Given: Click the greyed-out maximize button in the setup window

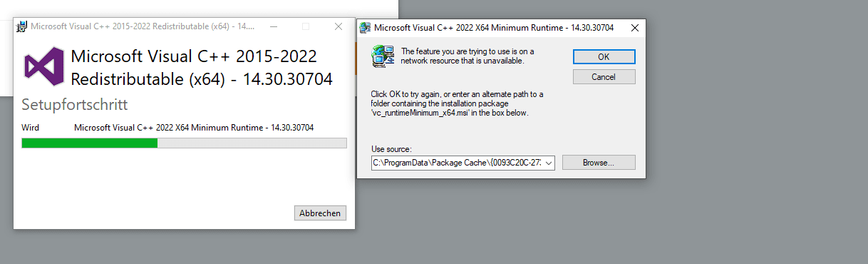Looking at the screenshot, I should (306, 26).
